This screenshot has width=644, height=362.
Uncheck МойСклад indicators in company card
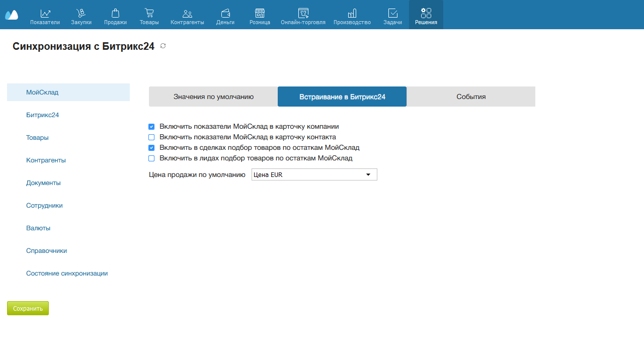point(151,127)
